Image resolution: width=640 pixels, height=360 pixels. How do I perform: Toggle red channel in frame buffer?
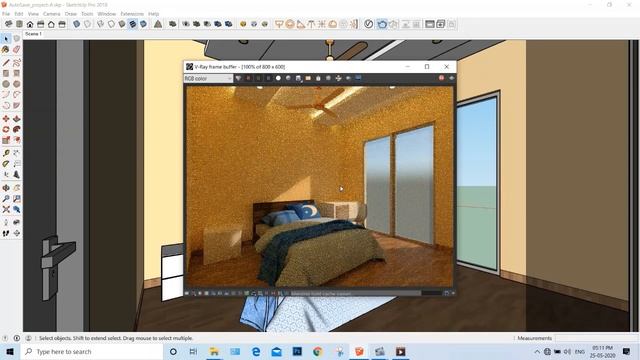coord(248,78)
